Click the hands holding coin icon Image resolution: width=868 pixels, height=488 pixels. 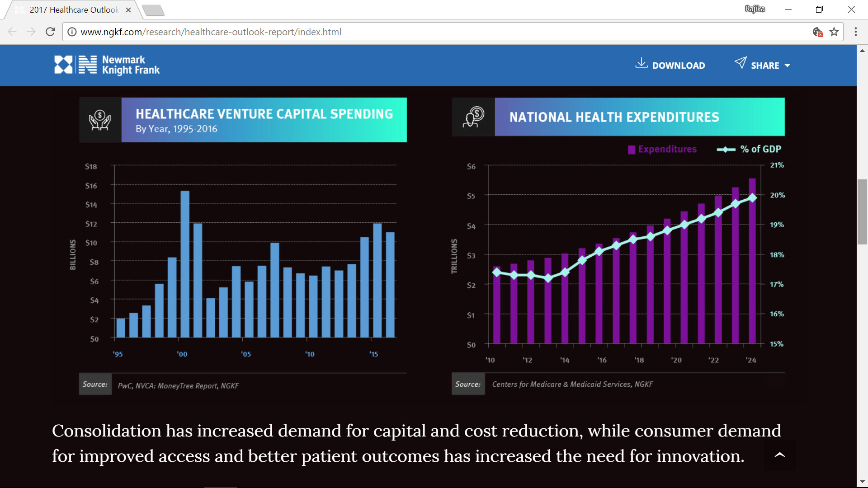coord(100,120)
